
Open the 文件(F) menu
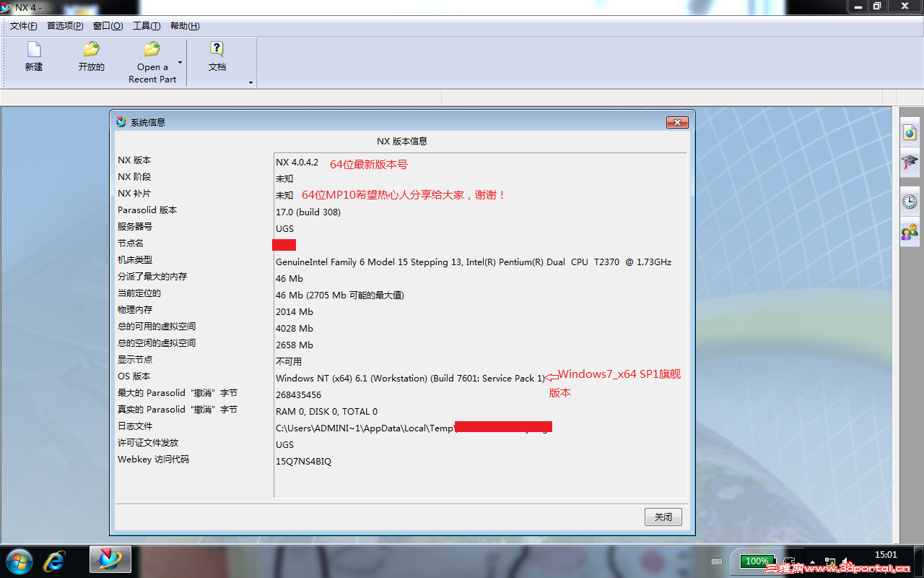pyautogui.click(x=24, y=26)
